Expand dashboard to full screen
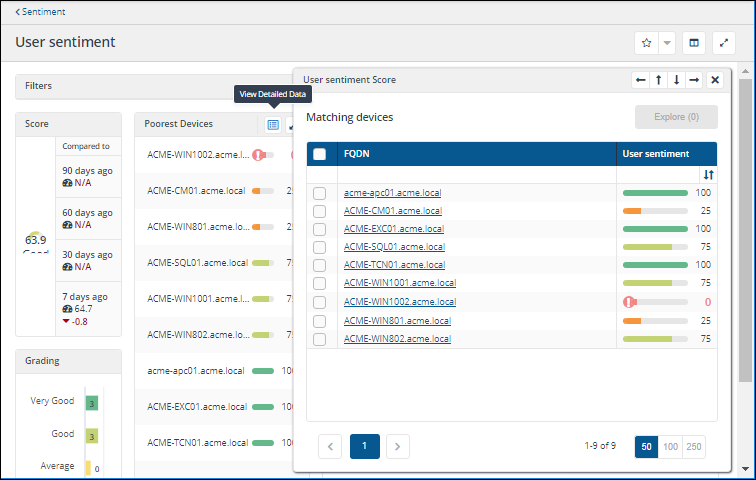The image size is (756, 480). [724, 43]
